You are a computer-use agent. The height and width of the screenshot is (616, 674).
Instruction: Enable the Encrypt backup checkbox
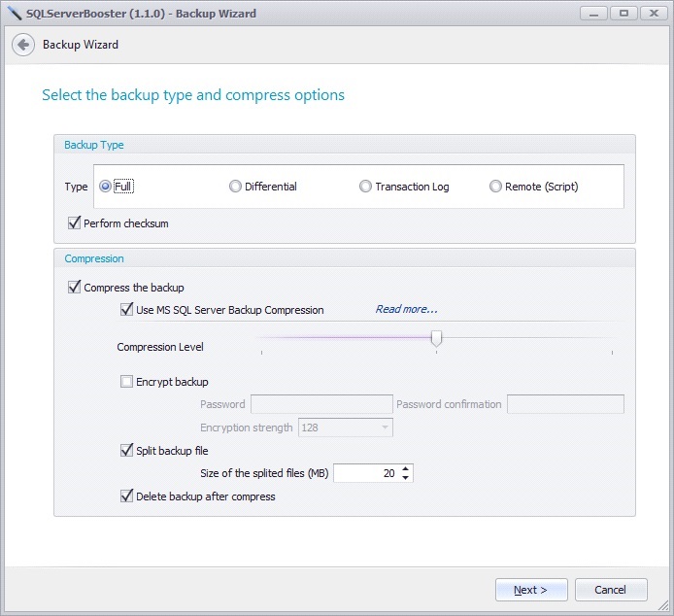coord(127,382)
